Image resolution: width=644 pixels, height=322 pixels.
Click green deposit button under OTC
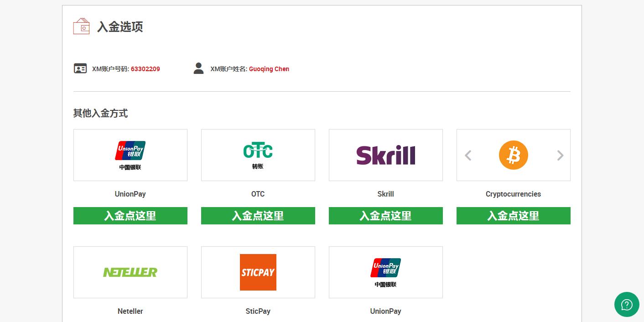click(258, 216)
